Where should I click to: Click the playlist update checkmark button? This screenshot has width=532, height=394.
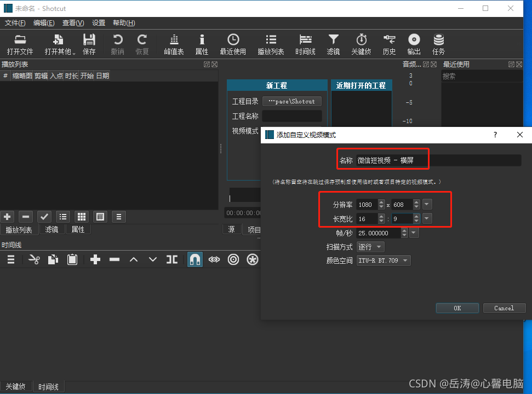(44, 217)
